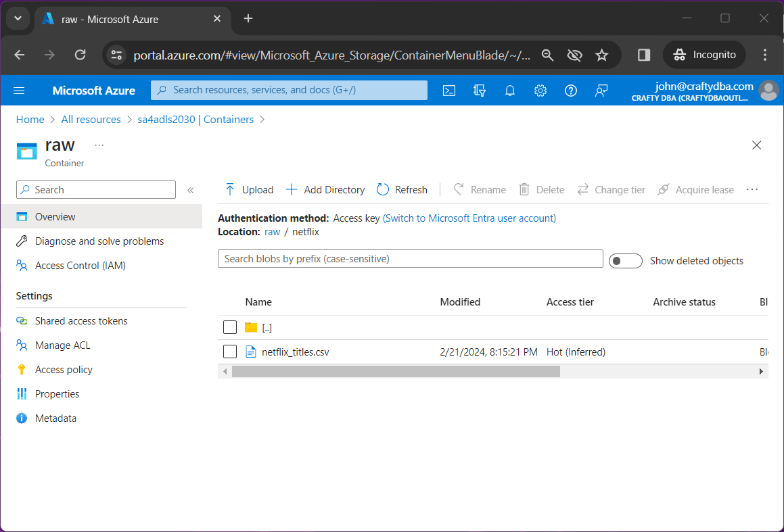Refresh the container blob list
The height and width of the screenshot is (532, 784).
(x=402, y=190)
